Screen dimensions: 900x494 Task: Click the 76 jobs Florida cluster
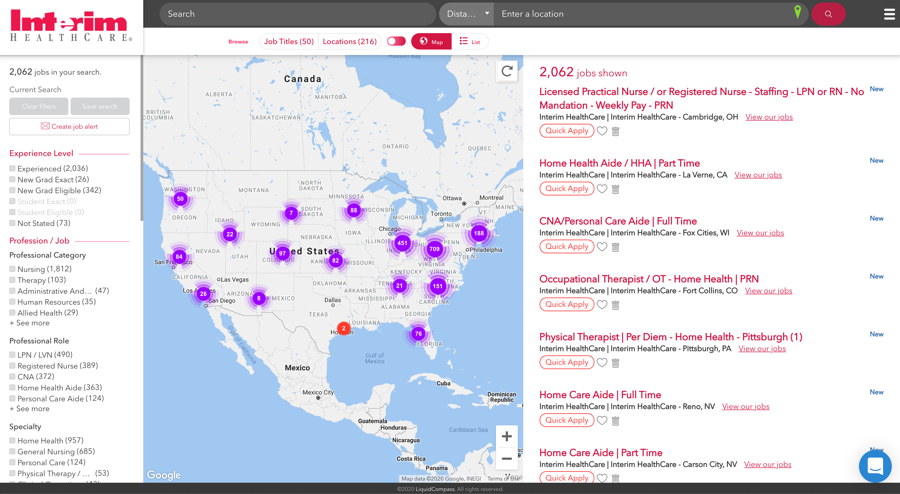[418, 333]
